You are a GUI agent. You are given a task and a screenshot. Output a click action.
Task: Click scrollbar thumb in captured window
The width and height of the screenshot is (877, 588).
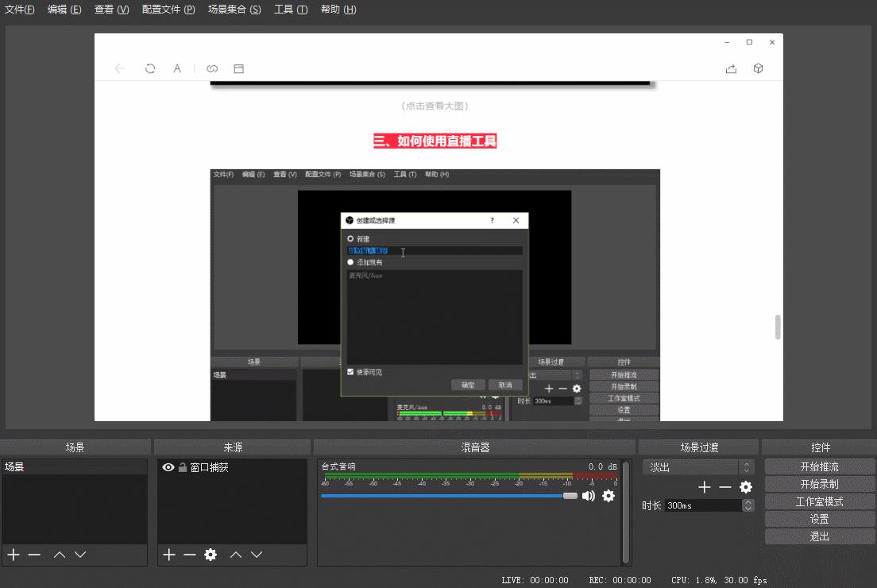click(x=778, y=327)
